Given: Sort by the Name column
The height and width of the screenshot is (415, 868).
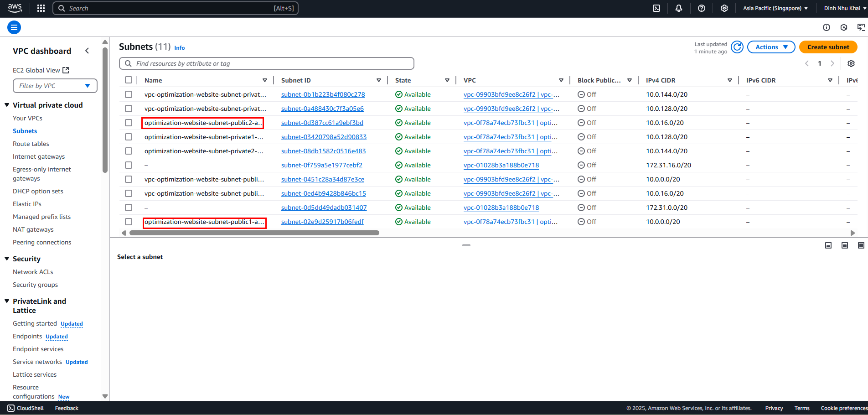Looking at the screenshot, I should [265, 80].
